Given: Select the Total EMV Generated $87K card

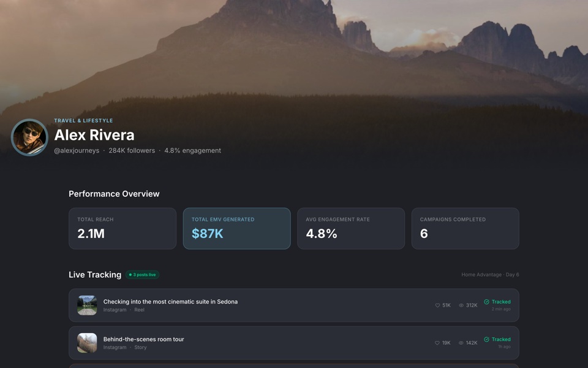Looking at the screenshot, I should coord(236,229).
